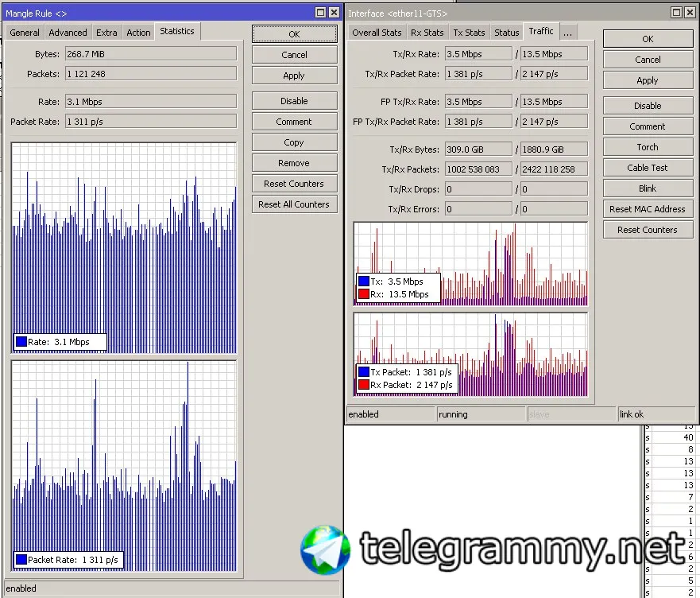This screenshot has height=598, width=700.
Task: Select the Traffic tab in Interface window
Action: coord(541,31)
